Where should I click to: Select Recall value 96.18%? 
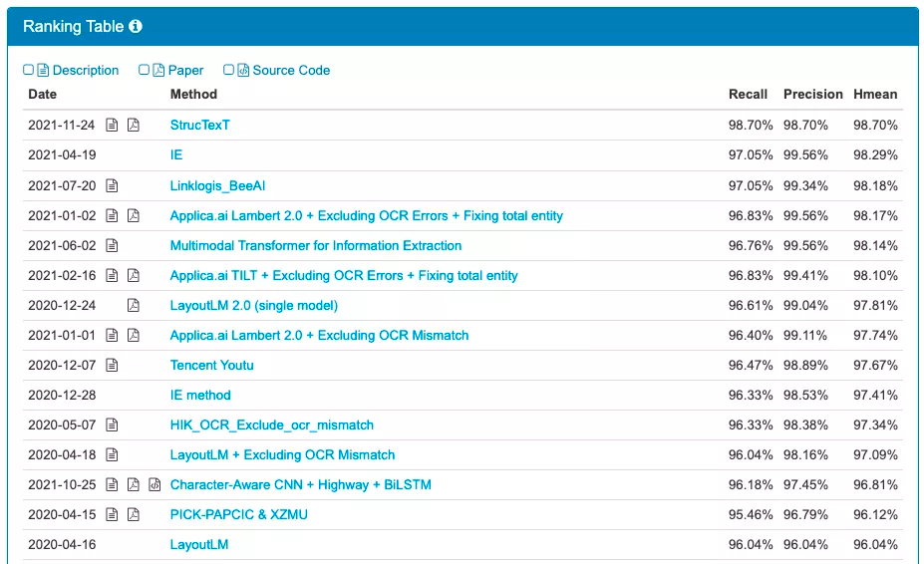[x=751, y=484]
